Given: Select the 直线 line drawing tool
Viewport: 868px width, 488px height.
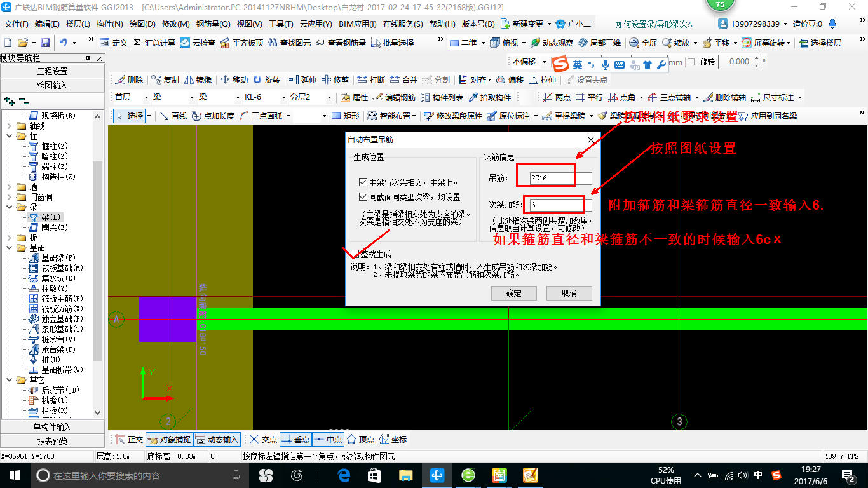Looking at the screenshot, I should pos(173,116).
